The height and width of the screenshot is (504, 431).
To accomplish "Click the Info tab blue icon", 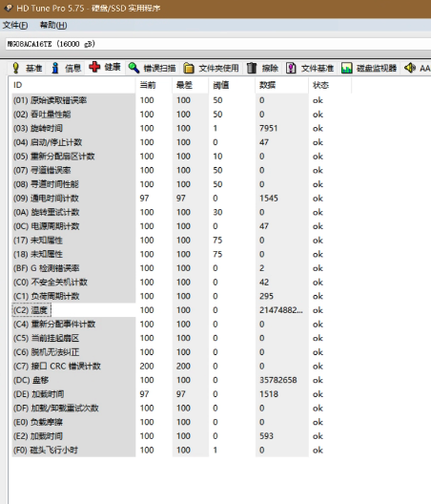I will click(55, 68).
